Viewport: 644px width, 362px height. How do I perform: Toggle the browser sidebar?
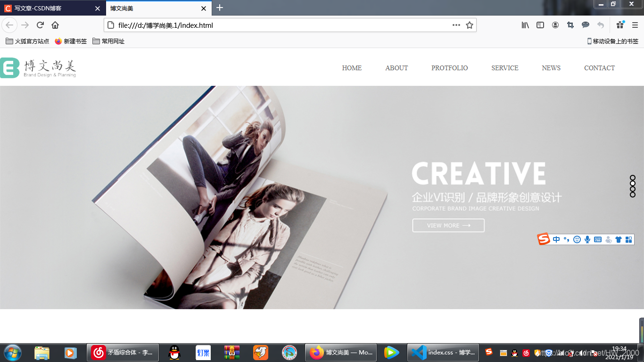click(540, 25)
